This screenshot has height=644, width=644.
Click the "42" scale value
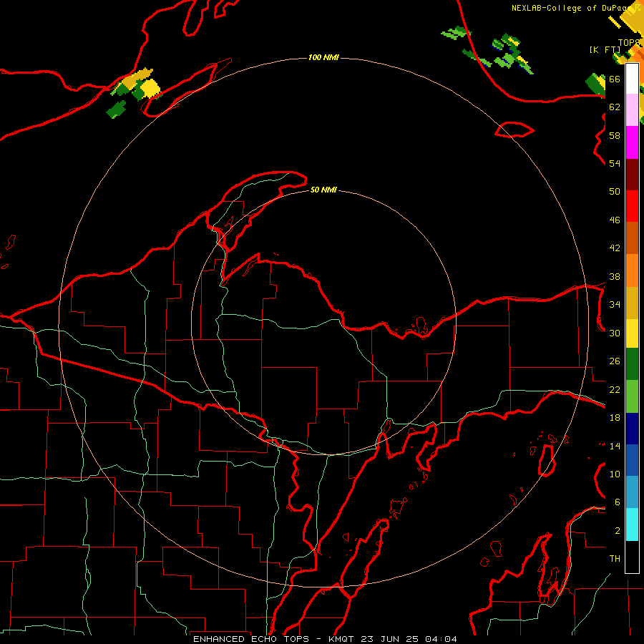(615, 248)
